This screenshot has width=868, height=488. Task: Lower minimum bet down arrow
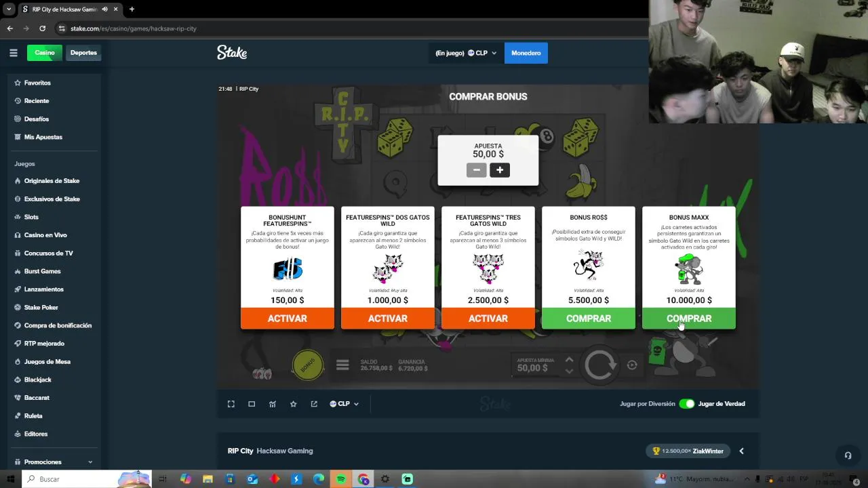click(570, 371)
